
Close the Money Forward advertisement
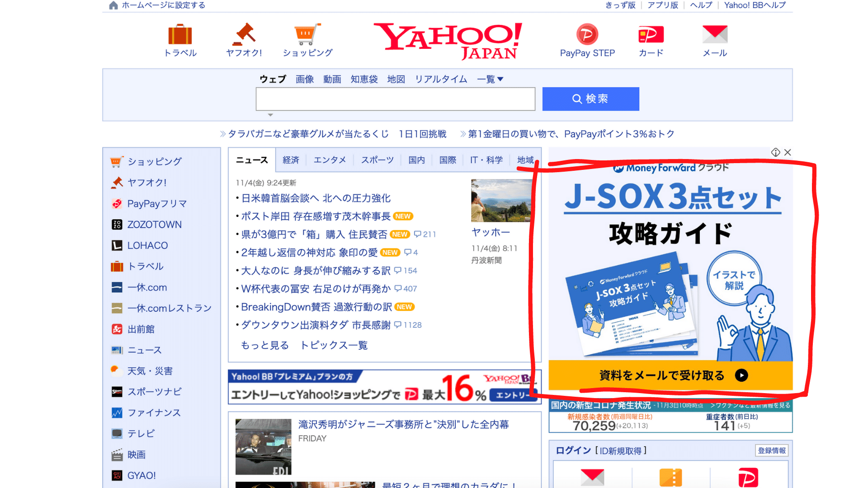[x=788, y=152]
